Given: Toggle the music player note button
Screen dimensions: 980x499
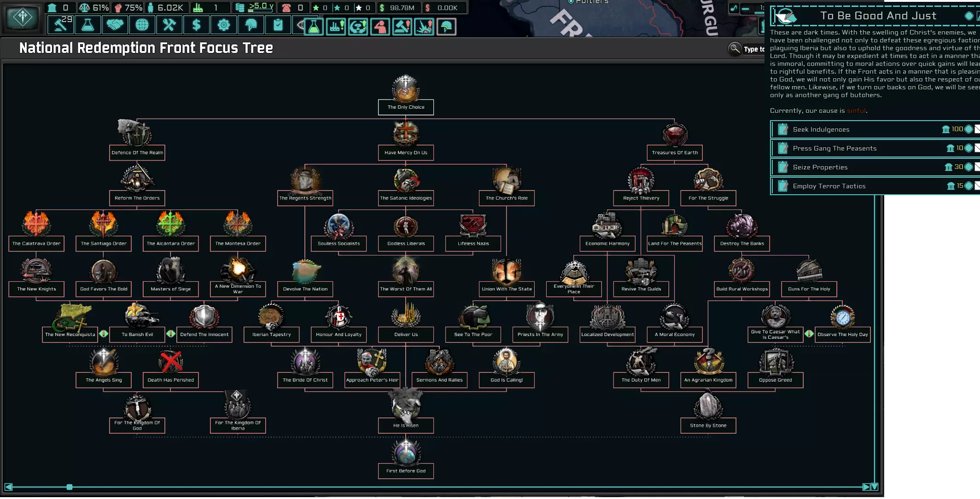Looking at the screenshot, I should (x=734, y=8).
